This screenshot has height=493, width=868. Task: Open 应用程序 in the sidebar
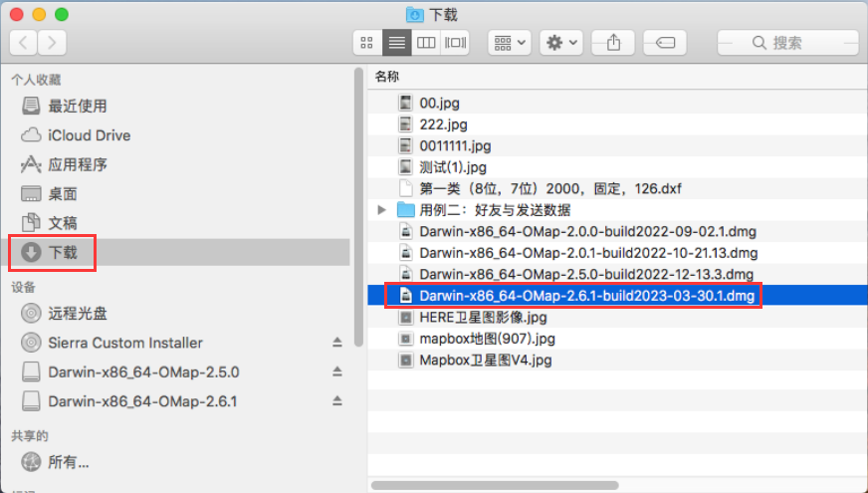pos(78,164)
